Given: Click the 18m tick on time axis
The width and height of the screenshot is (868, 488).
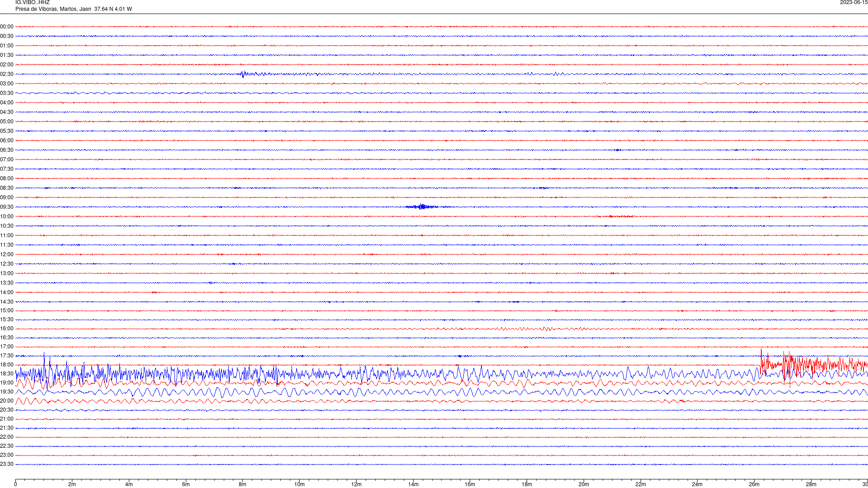Looking at the screenshot, I should coord(527,484).
